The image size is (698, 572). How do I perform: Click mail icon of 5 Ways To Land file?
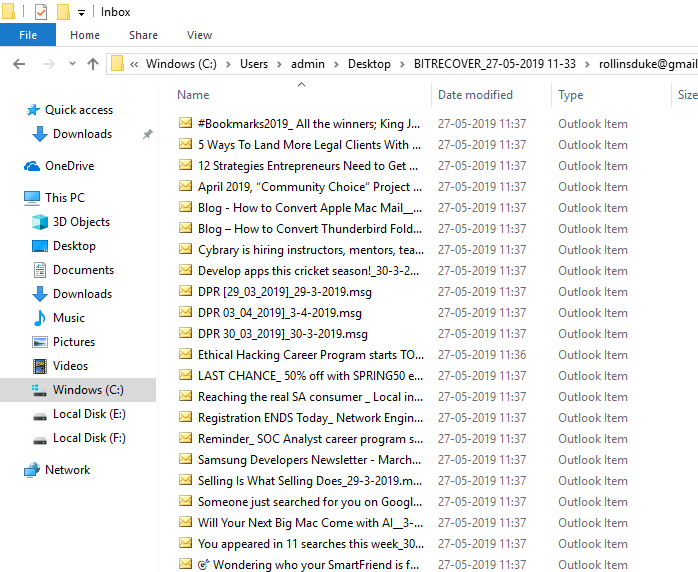pyautogui.click(x=186, y=143)
